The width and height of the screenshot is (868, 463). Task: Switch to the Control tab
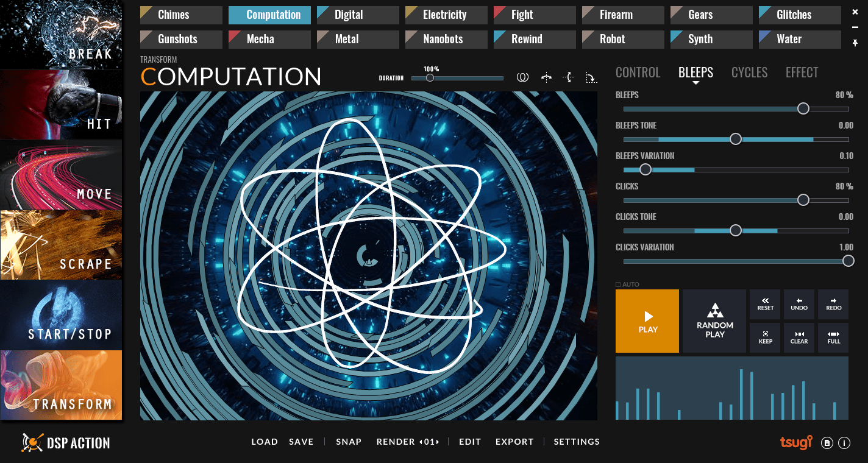(x=638, y=72)
